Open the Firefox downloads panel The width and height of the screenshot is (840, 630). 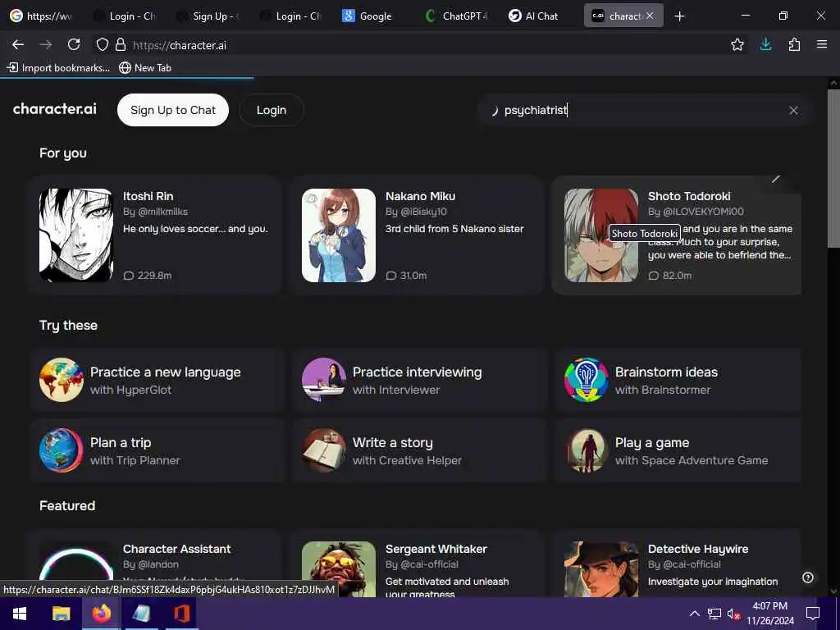point(766,45)
